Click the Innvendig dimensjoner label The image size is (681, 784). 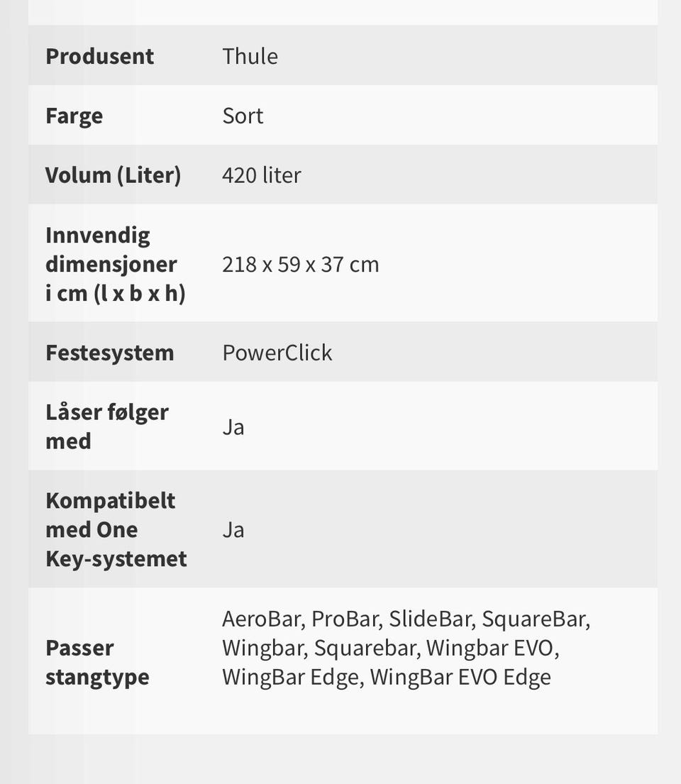115,264
